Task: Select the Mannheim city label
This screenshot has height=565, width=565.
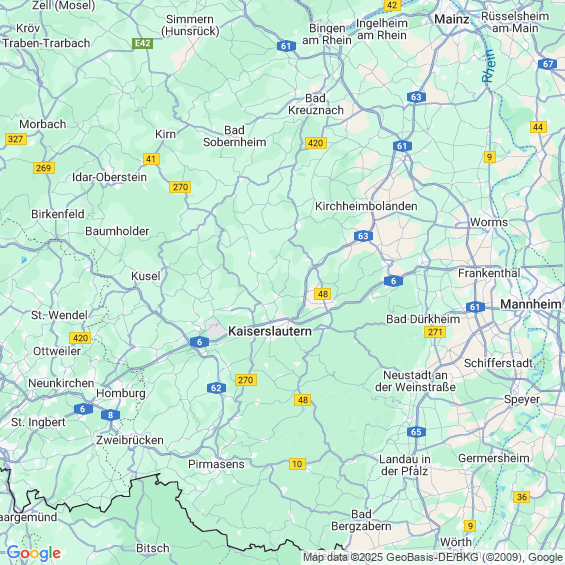Action: coord(530,304)
